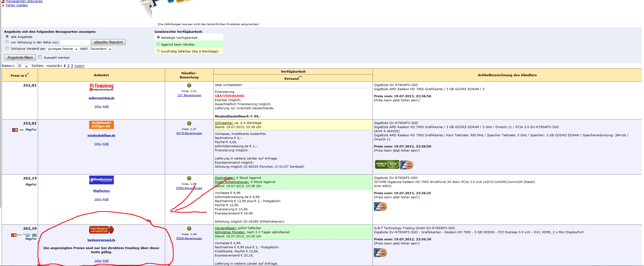
Task: Click the blue Mindfactory logo
Action: (101, 180)
